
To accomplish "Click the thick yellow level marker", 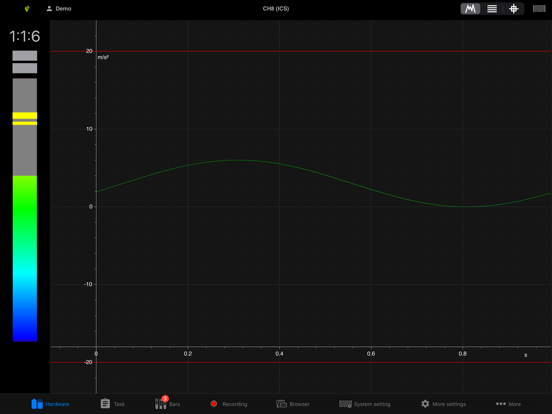I will [x=25, y=116].
